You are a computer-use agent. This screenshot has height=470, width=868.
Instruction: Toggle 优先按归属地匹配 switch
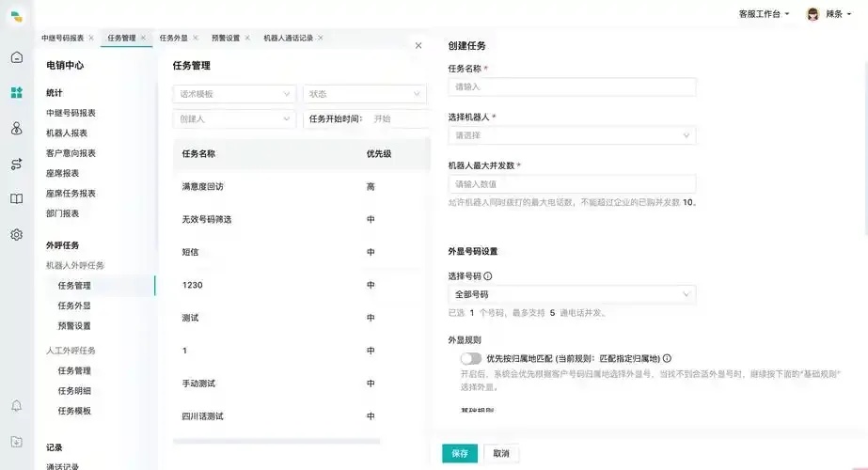(x=470, y=358)
